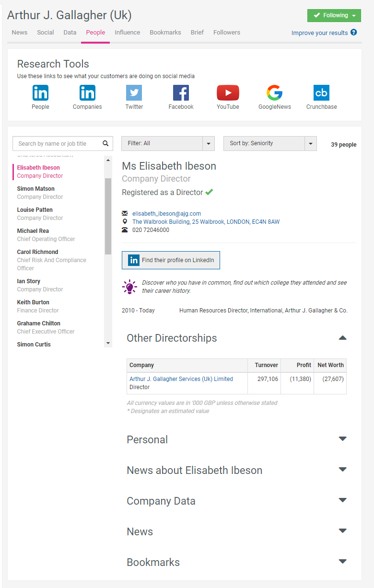The height and width of the screenshot is (588, 374).
Task: Click the phone number 020 72046000
Action: coord(151,230)
